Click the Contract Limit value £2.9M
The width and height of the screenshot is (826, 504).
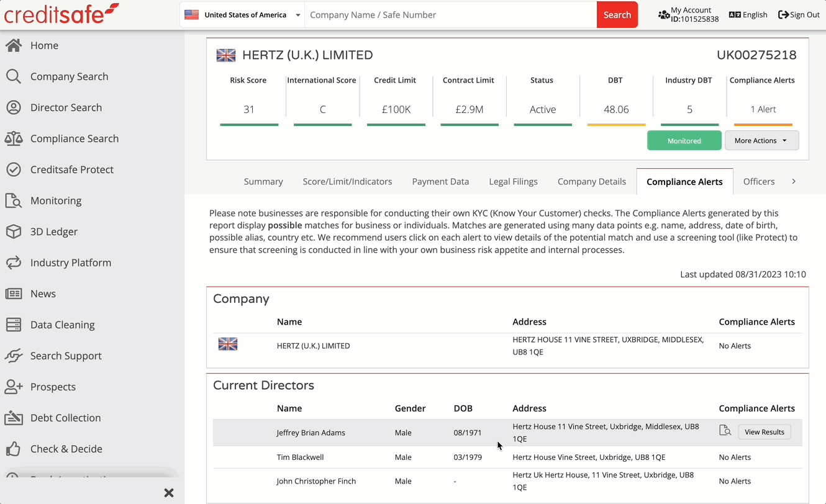(469, 109)
